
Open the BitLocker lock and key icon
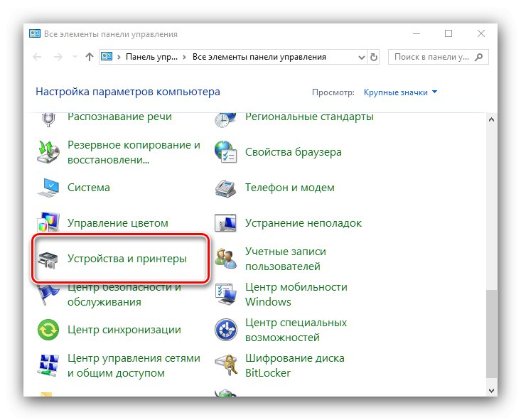225,365
